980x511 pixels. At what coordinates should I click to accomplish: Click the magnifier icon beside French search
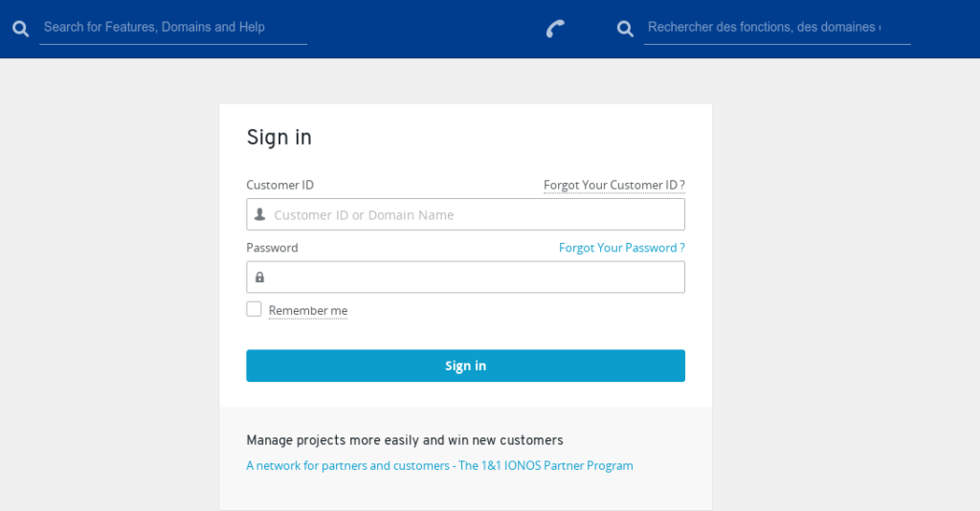click(625, 29)
